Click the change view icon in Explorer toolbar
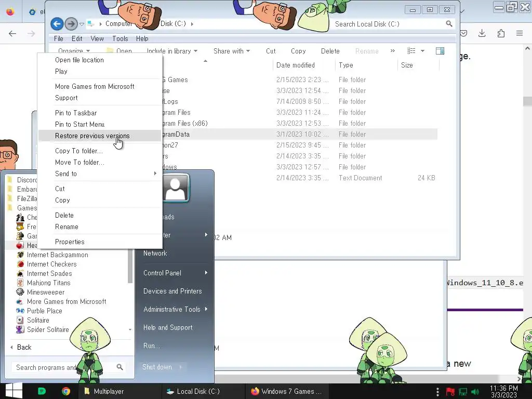 pyautogui.click(x=411, y=51)
